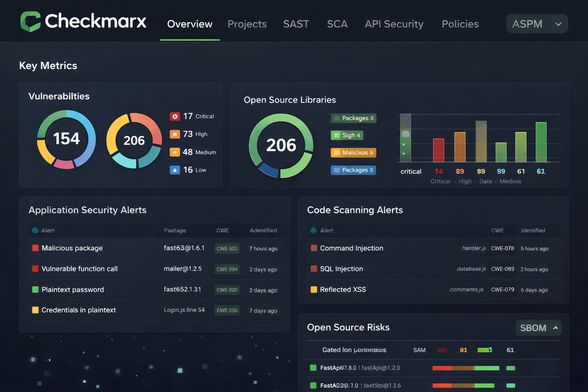This screenshot has height=392, width=588.
Task: Click the orange bar above the first 89
Action: click(x=460, y=147)
